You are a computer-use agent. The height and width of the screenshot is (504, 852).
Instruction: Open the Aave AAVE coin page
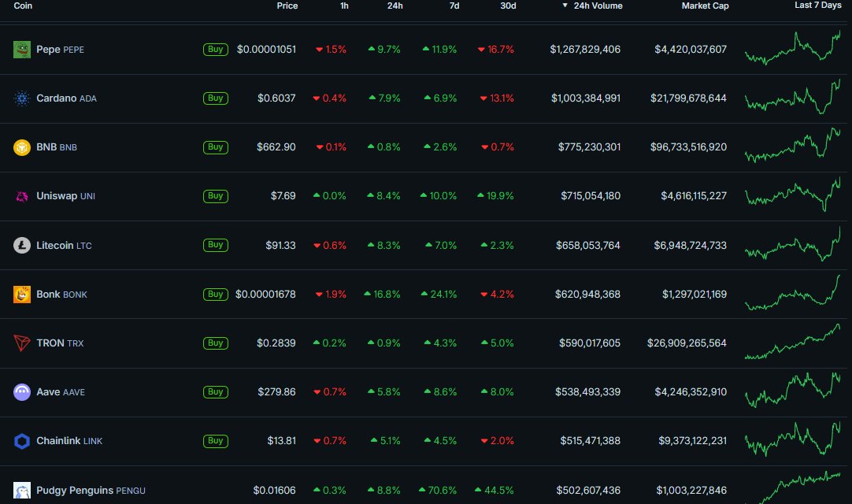click(61, 392)
